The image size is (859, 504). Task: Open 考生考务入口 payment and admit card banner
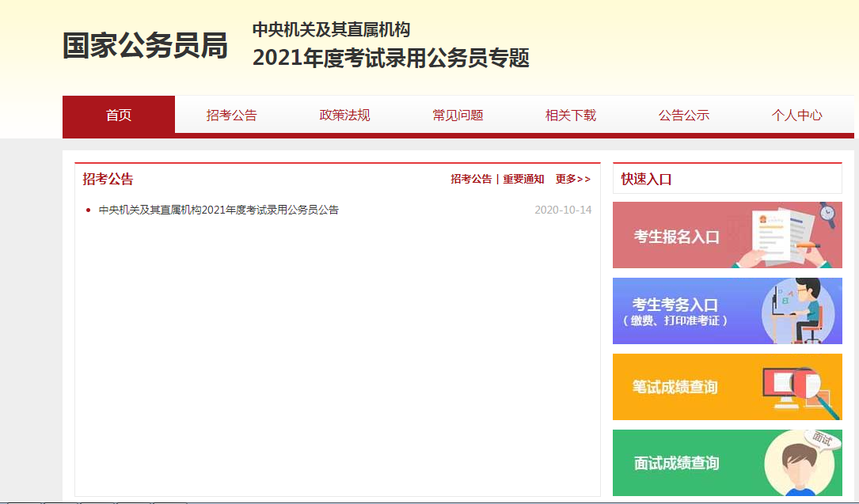(675, 311)
